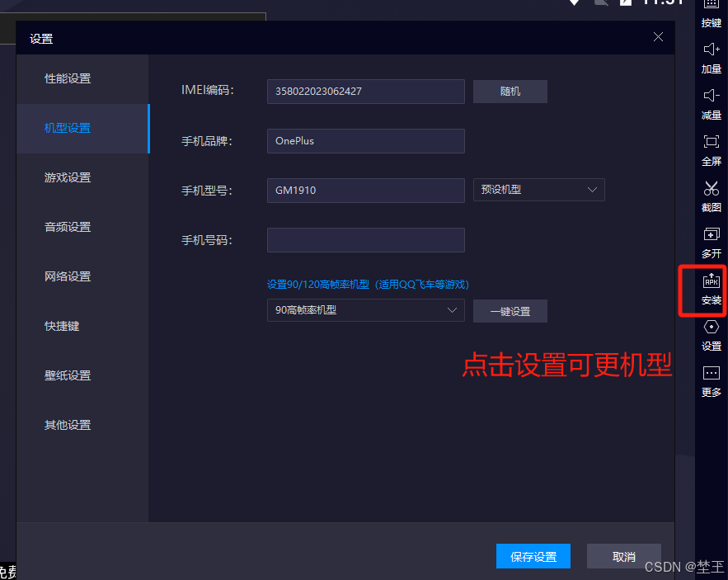Screen dimensions: 728x580
Task: Take a screenshot with the 截图 scissors icon
Action: [711, 196]
